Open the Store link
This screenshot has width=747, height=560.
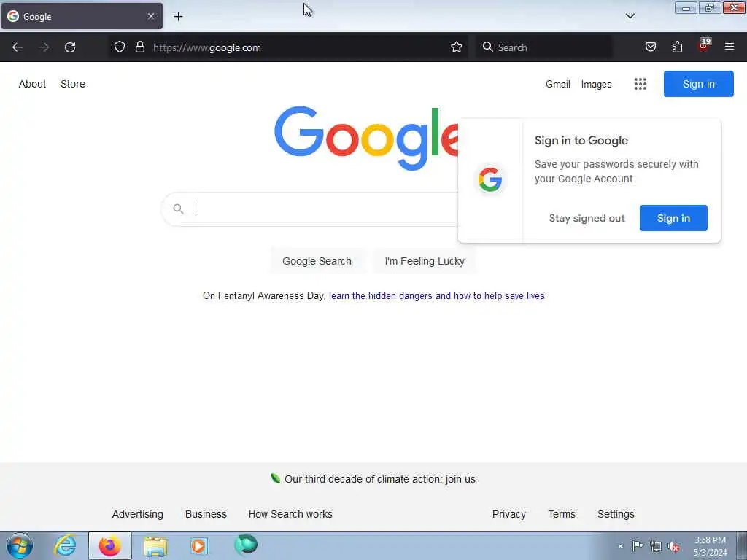73,84
